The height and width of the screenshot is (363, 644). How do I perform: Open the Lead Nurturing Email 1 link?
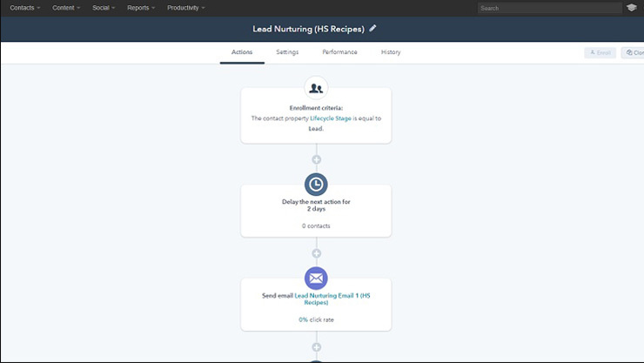332,299
